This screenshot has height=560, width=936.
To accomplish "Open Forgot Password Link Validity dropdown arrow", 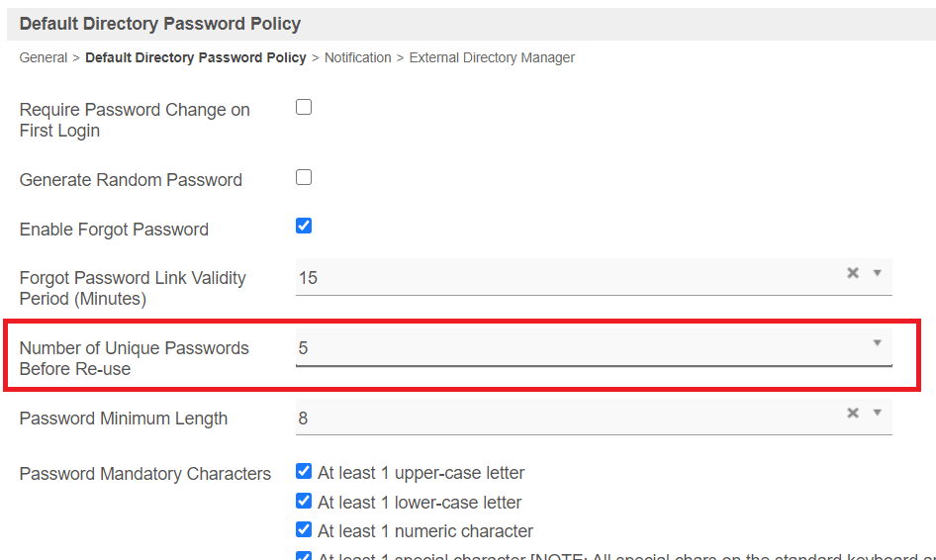I will click(877, 273).
